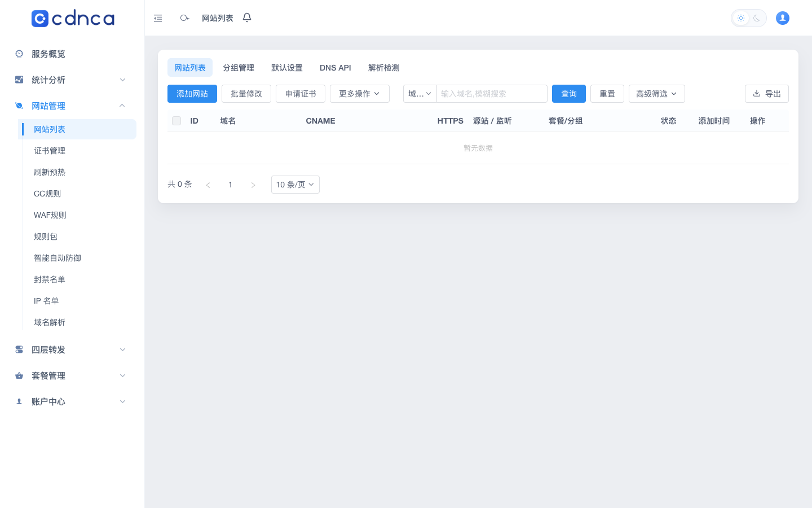Expand the 四层转发 menu chevron

[122, 349]
